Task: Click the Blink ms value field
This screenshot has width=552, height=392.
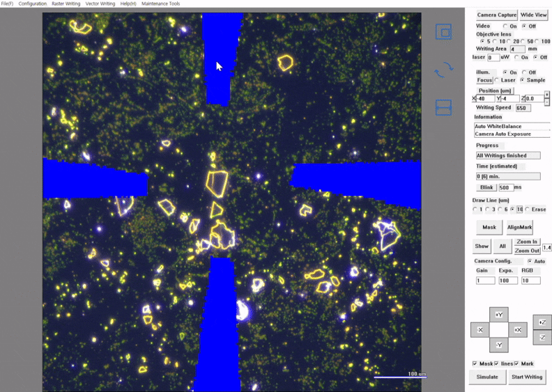Action: pyautogui.click(x=506, y=187)
